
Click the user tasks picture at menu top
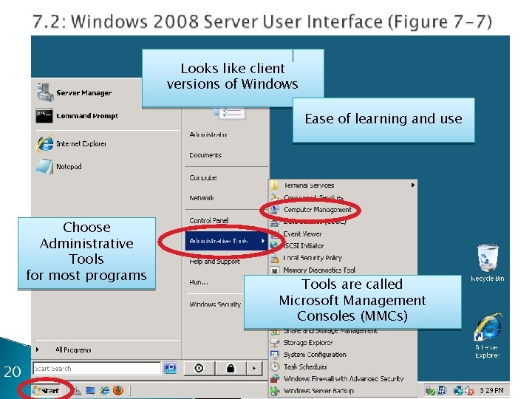[x=229, y=112]
